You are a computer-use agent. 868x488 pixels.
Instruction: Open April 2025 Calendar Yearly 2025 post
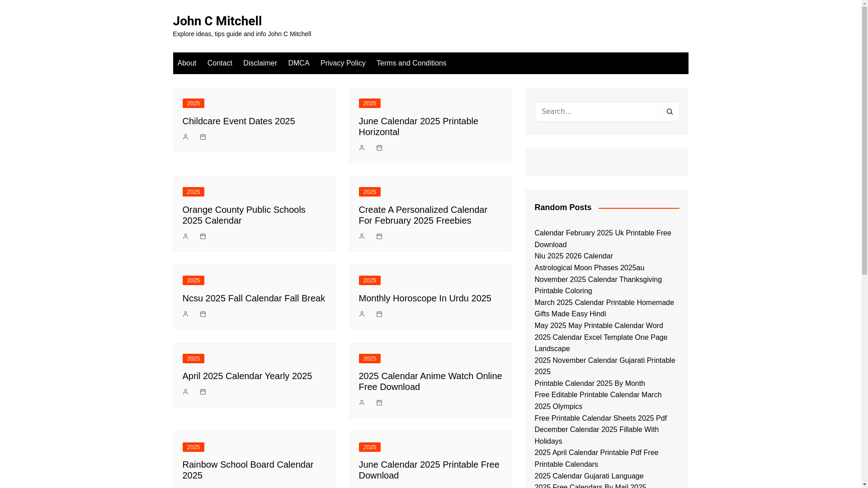click(247, 376)
